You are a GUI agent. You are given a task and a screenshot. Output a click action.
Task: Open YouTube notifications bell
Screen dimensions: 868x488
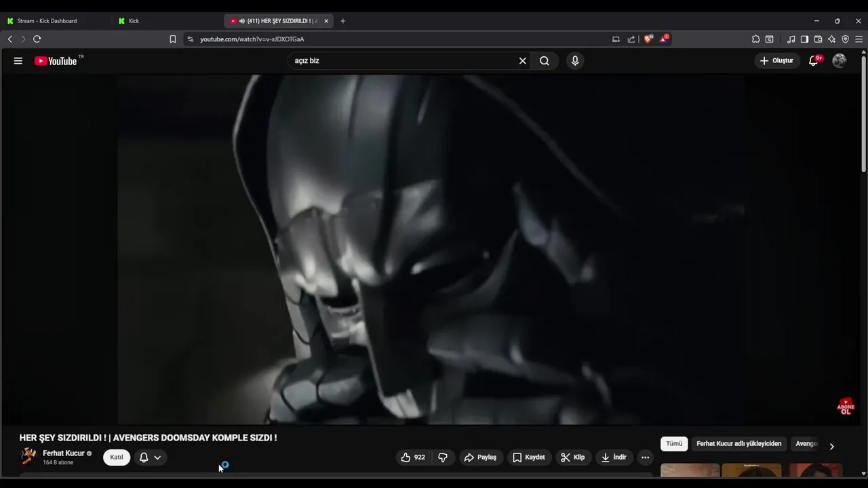click(814, 61)
